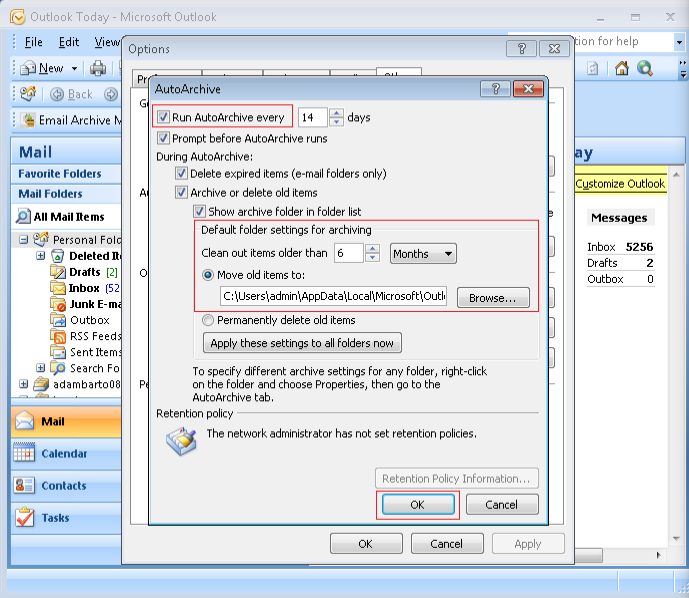Screen dimensions: 689x598
Task: Confirm AutoArchive dialog with OK
Action: tap(418, 504)
